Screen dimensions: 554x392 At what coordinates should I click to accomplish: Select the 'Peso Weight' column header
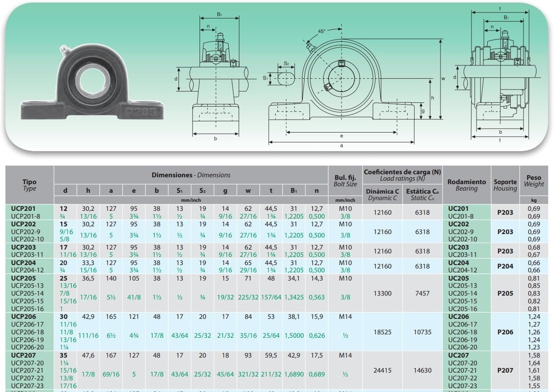(x=534, y=181)
